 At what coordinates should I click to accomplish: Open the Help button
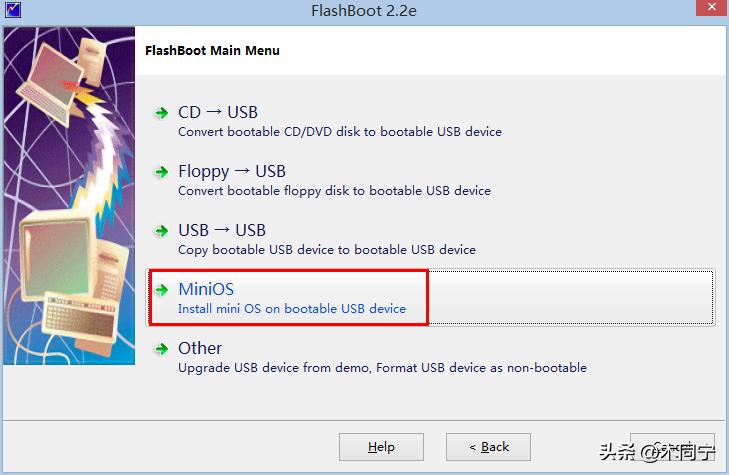pos(381,447)
